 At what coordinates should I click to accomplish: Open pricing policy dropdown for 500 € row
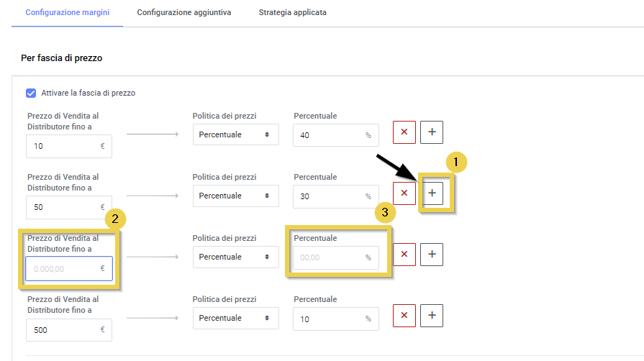pyautogui.click(x=235, y=318)
